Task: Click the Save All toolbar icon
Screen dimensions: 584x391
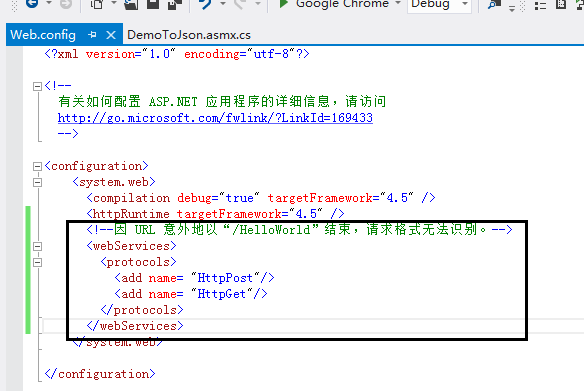Action: click(x=174, y=4)
